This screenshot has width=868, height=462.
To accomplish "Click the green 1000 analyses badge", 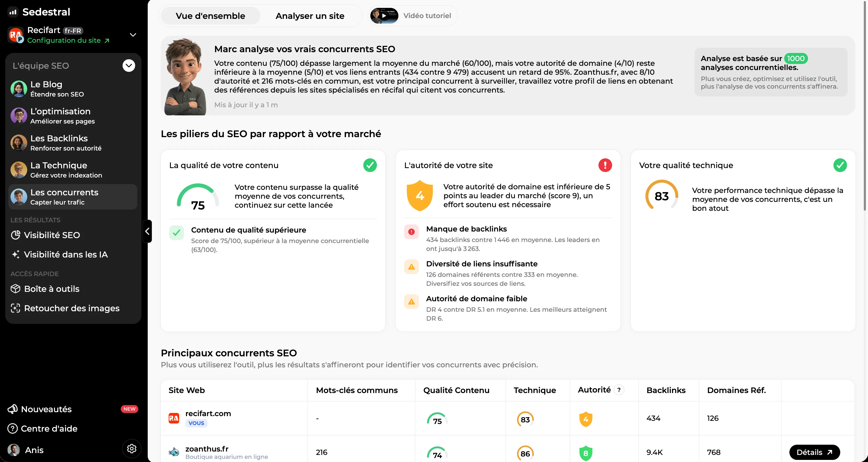I will 796,58.
